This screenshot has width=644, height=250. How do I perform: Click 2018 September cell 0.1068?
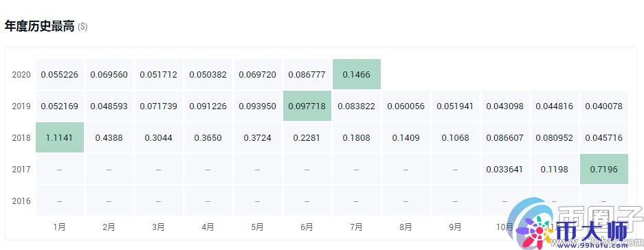(456, 137)
